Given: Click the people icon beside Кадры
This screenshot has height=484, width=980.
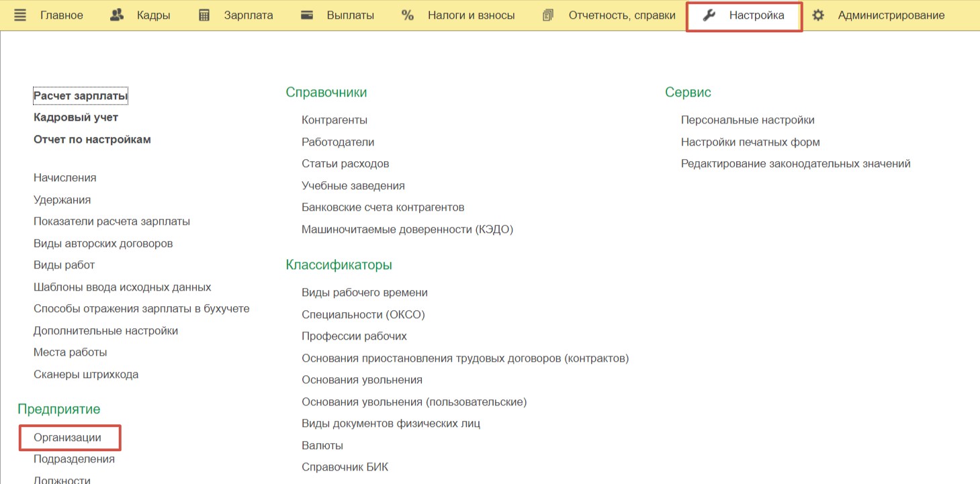Looking at the screenshot, I should click(117, 15).
